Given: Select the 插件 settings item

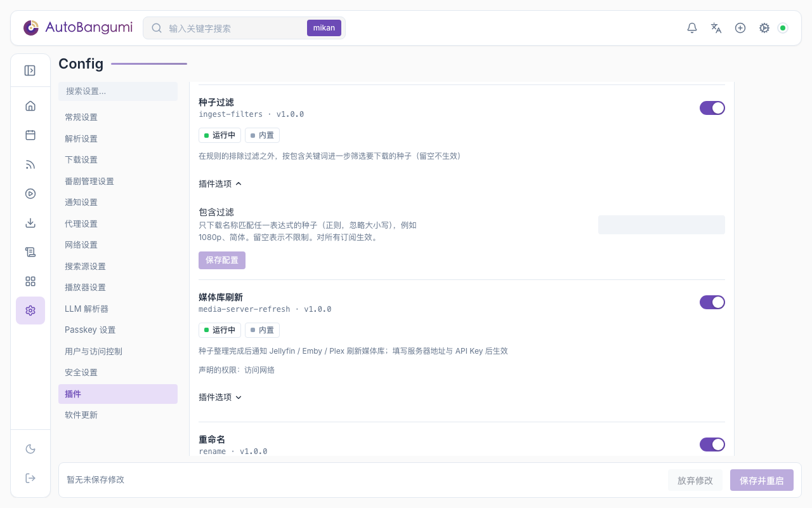Looking at the screenshot, I should [x=118, y=394].
